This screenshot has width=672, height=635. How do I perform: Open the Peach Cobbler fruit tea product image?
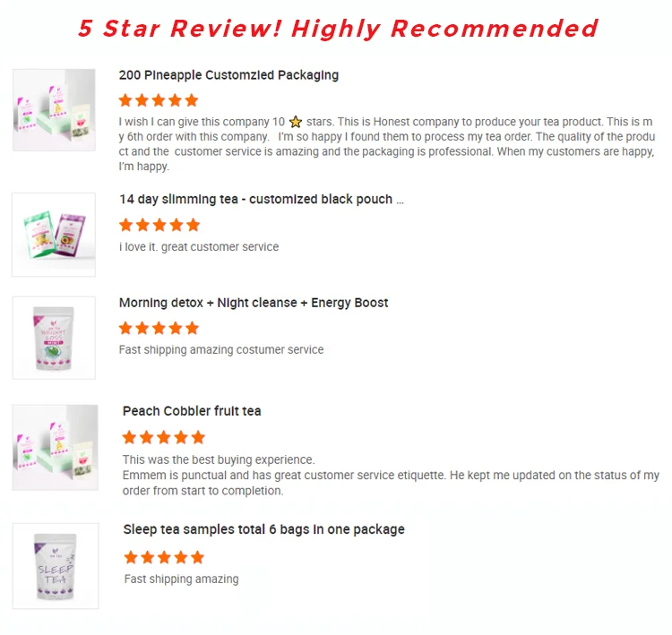(x=56, y=447)
